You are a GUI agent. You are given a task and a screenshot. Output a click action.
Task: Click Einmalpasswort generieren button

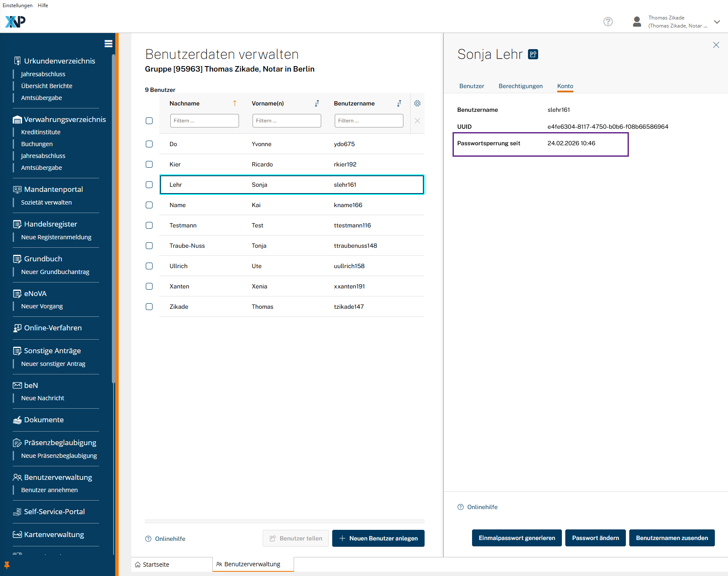pyautogui.click(x=517, y=538)
